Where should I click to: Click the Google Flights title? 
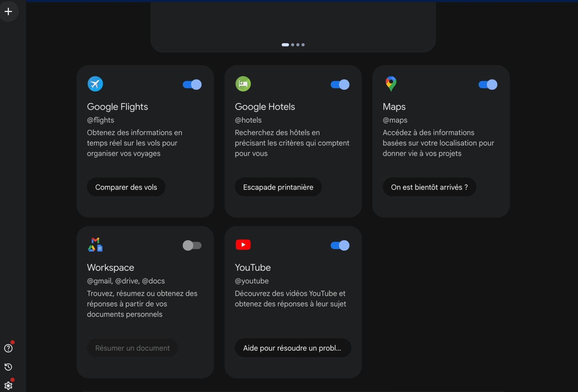[x=117, y=107]
